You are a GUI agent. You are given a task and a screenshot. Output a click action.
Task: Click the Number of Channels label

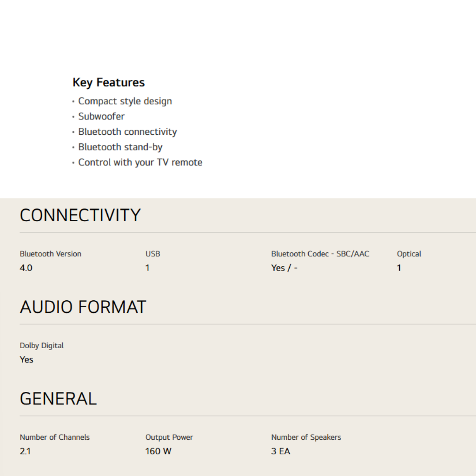click(54, 437)
